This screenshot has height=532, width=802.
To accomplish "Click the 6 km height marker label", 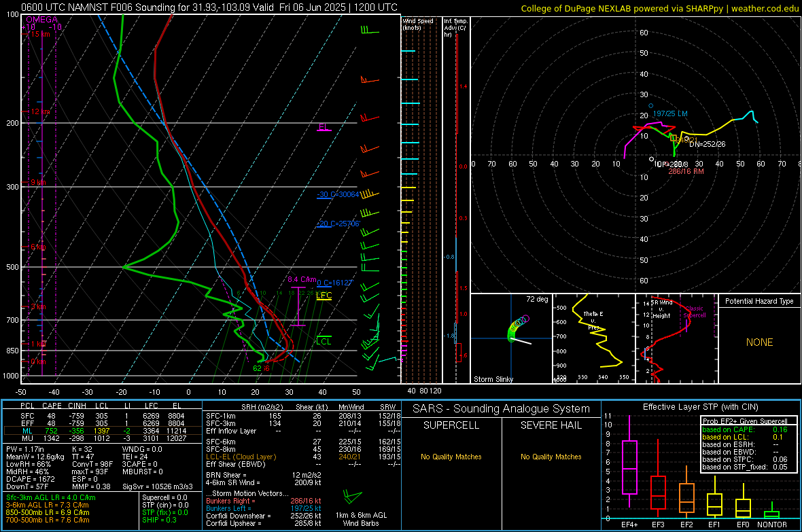I will pyautogui.click(x=38, y=247).
